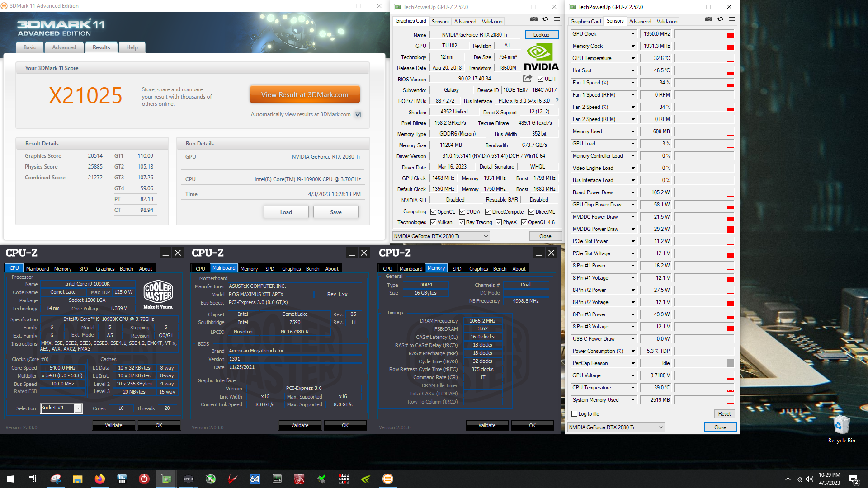Switch to 3DMark Help tab
The width and height of the screenshot is (868, 488).
(x=132, y=47)
